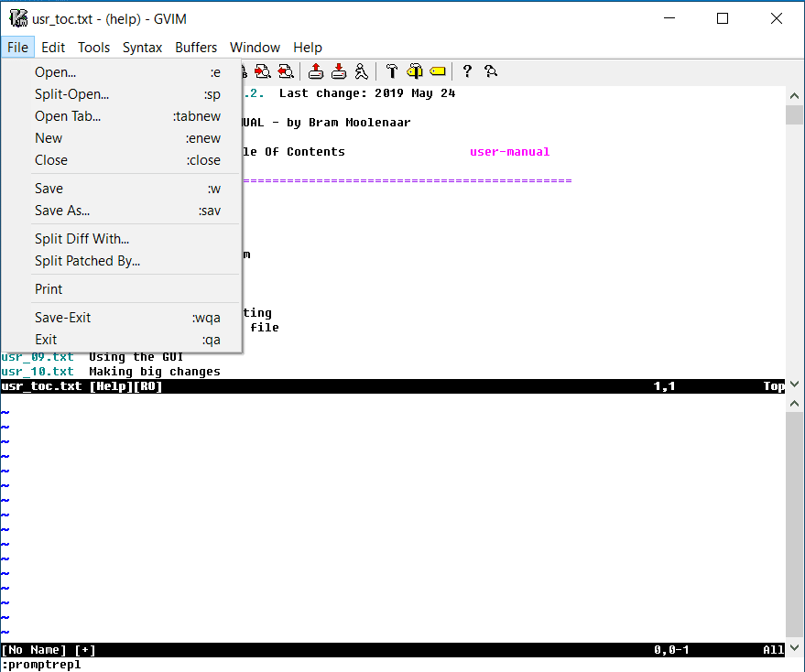Screen dimensions: 805x672
Task: Select Split Diff With... entry
Action: click(x=122, y=239)
